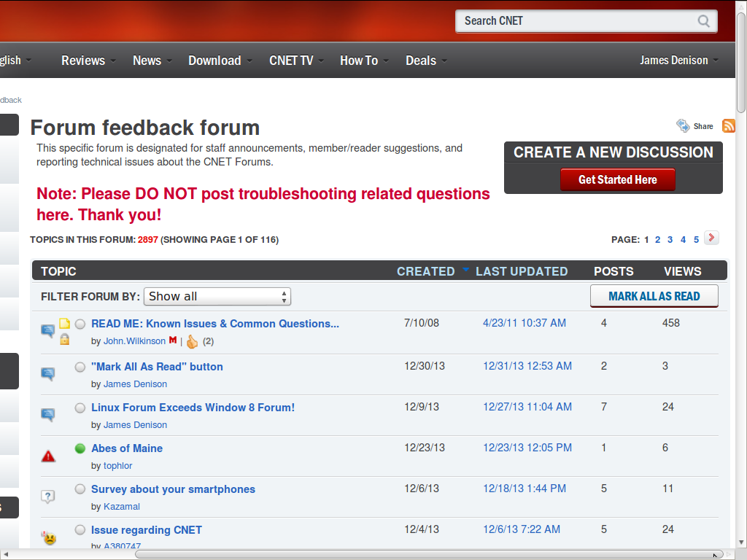Screen dimensions: 747x560
Task: Expand the James Denison account menu
Action: tap(678, 61)
